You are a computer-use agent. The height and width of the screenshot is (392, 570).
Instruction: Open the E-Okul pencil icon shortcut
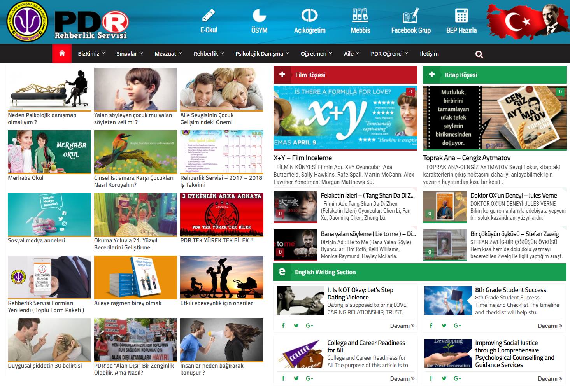pyautogui.click(x=209, y=16)
